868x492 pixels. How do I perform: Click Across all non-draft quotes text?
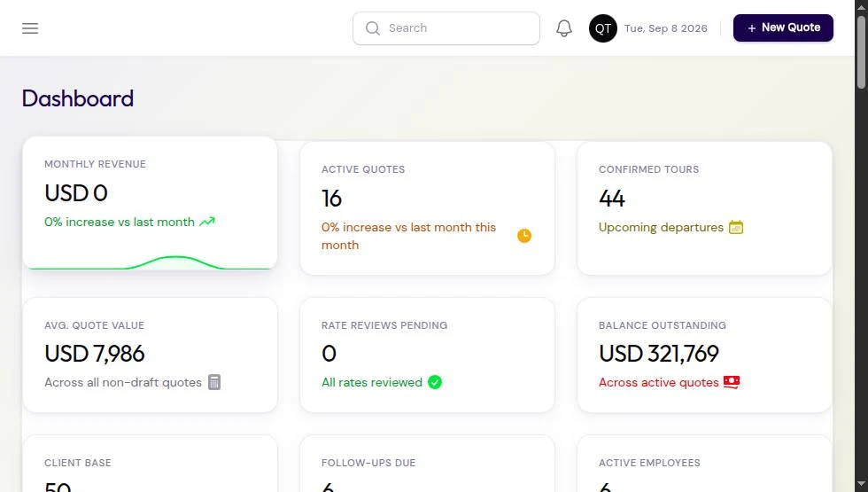123,382
